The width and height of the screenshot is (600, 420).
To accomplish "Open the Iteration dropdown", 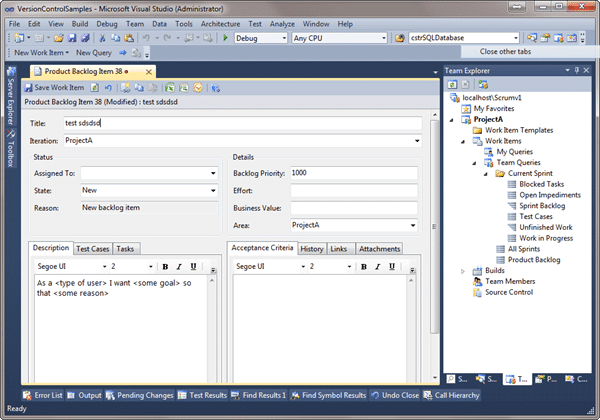I will click(x=417, y=141).
